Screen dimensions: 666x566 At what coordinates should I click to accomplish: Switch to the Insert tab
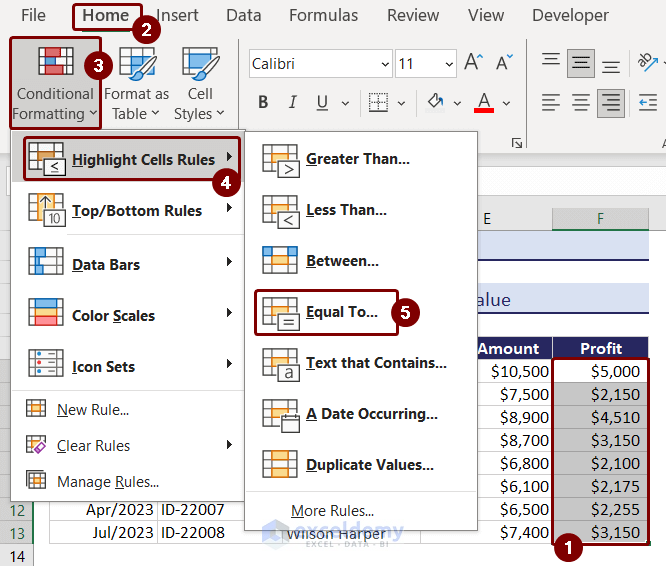click(x=177, y=16)
